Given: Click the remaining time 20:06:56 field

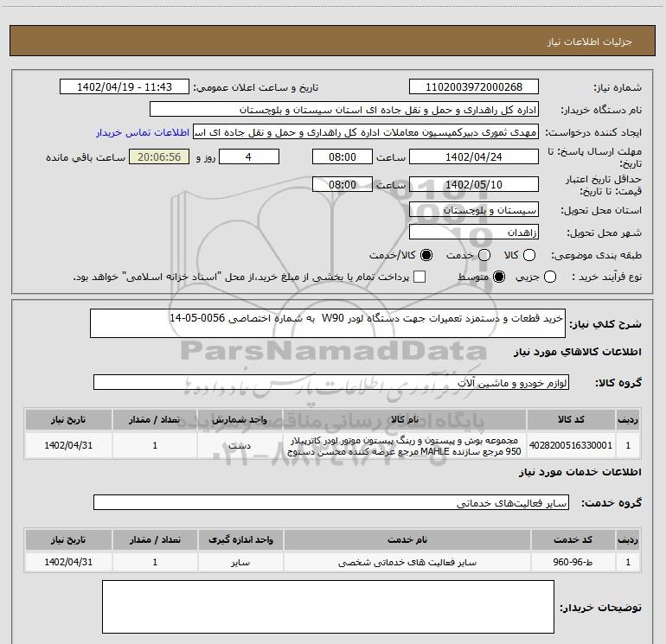Looking at the screenshot, I should (x=159, y=156).
